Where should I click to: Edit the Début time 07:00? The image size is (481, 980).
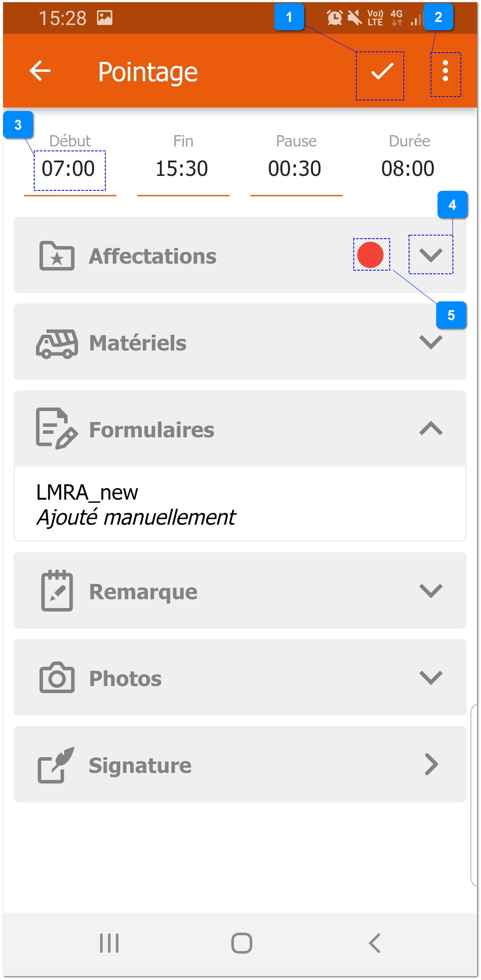[69, 169]
